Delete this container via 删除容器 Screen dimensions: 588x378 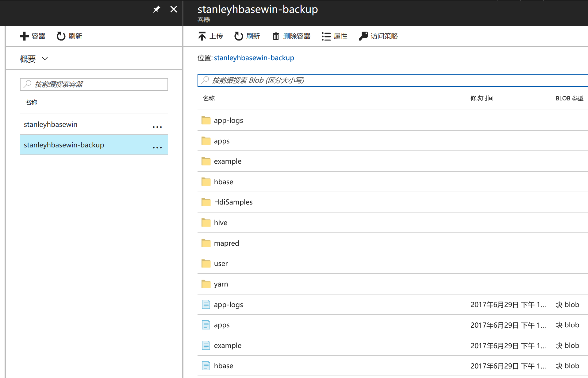point(291,36)
